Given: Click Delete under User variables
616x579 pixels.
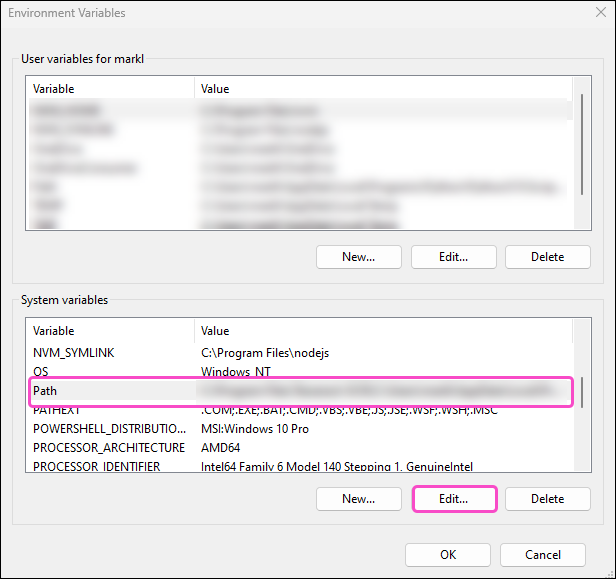Looking at the screenshot, I should click(x=548, y=257).
